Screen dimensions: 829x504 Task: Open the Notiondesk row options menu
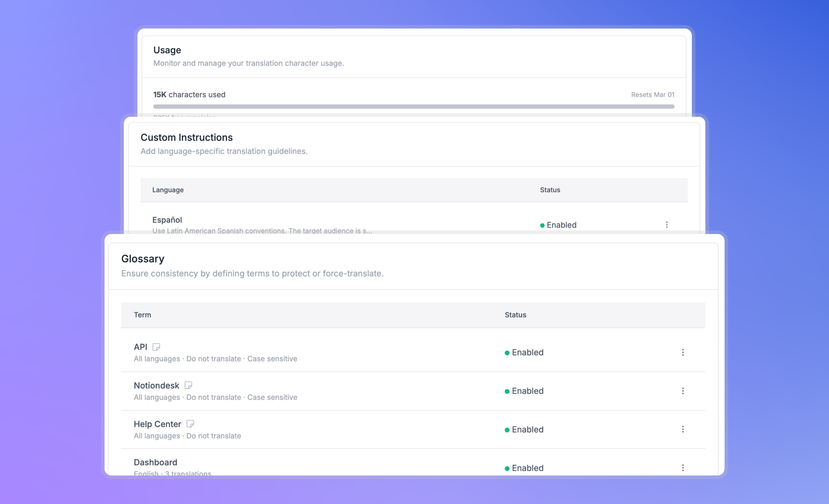(683, 391)
